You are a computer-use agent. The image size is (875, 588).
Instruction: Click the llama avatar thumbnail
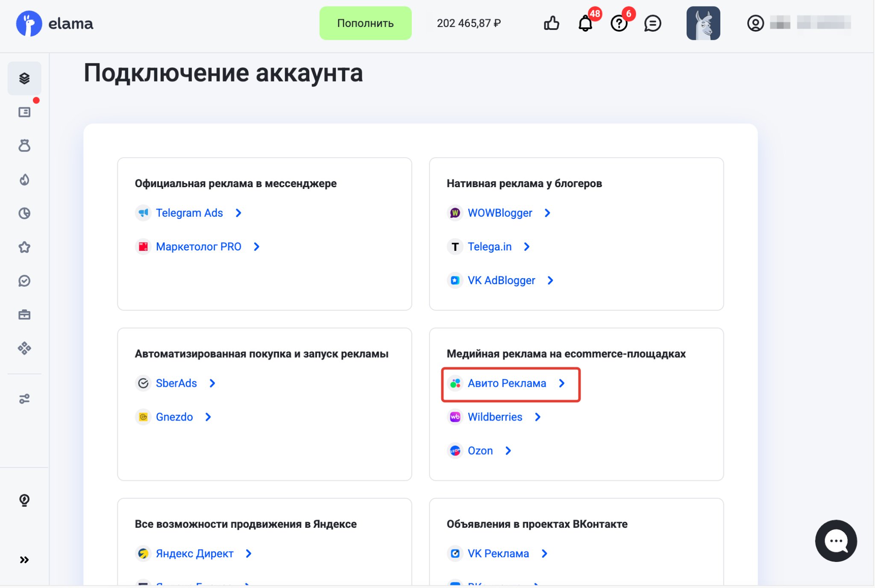(x=703, y=23)
